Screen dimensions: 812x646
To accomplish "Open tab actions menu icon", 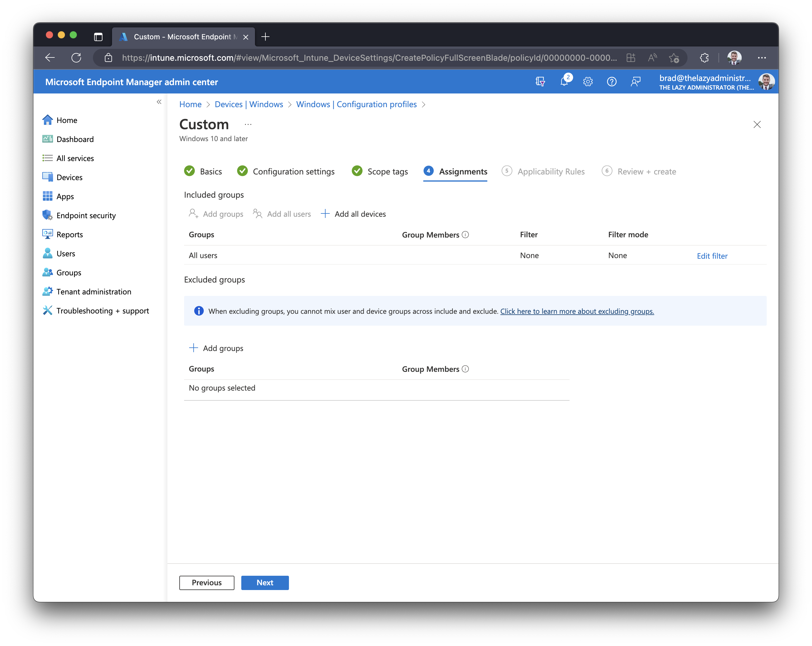I will [x=98, y=37].
